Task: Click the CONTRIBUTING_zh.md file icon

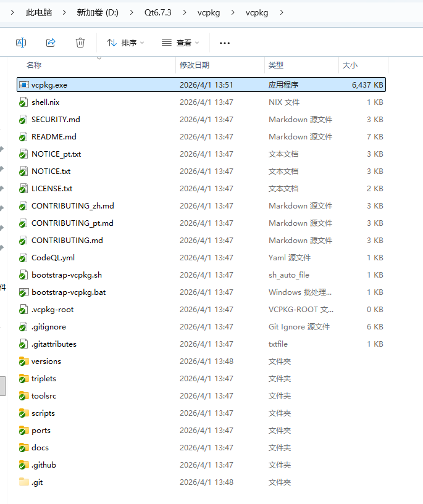Action: pos(23,206)
